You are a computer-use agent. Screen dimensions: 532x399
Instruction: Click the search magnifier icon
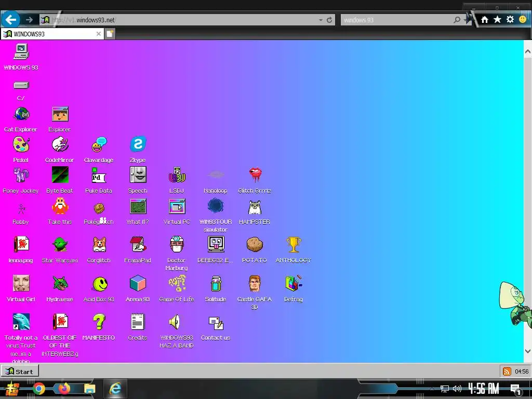click(x=457, y=20)
